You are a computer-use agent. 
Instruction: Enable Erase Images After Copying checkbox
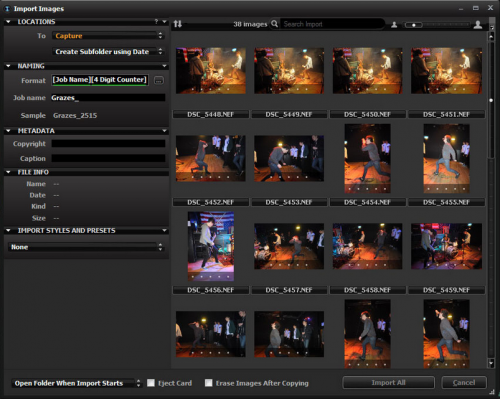209,383
